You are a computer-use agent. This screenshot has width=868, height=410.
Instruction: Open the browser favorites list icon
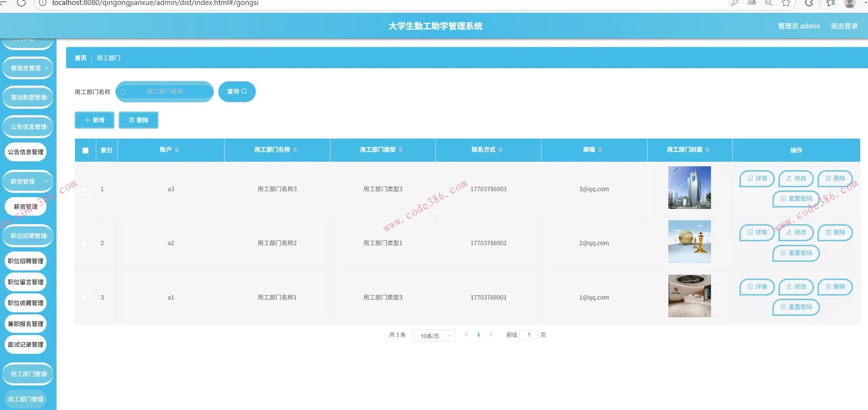[x=830, y=3]
